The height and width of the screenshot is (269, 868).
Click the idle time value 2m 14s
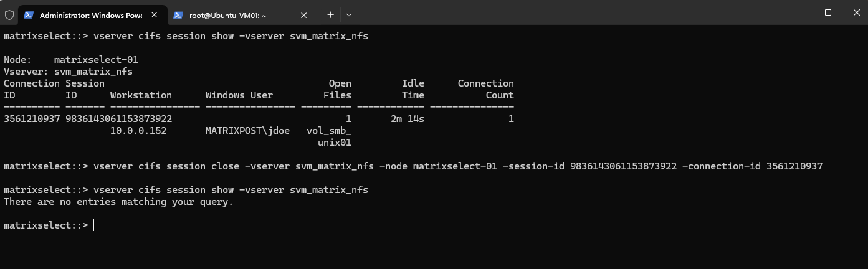tap(408, 118)
